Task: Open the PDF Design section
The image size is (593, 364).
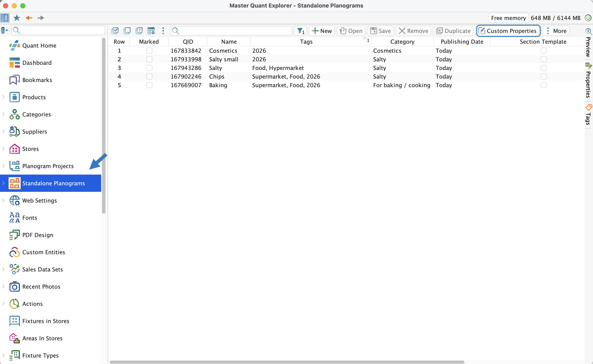Action: pyautogui.click(x=38, y=235)
